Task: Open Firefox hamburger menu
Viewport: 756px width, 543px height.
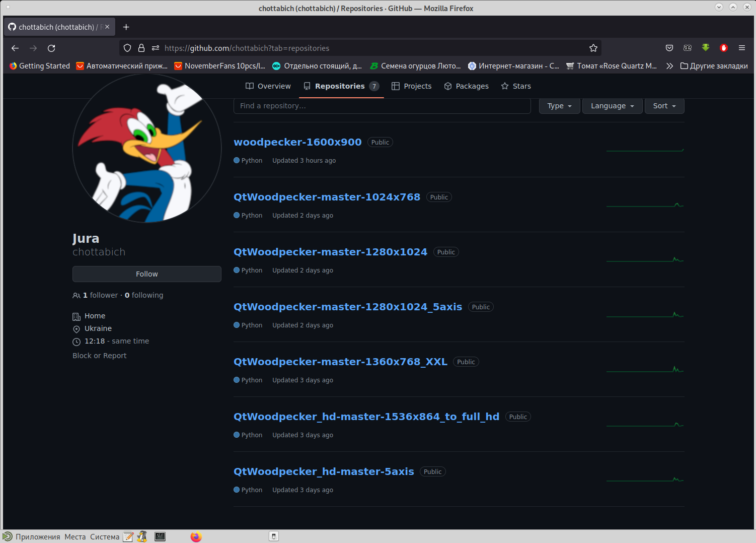Action: tap(742, 48)
